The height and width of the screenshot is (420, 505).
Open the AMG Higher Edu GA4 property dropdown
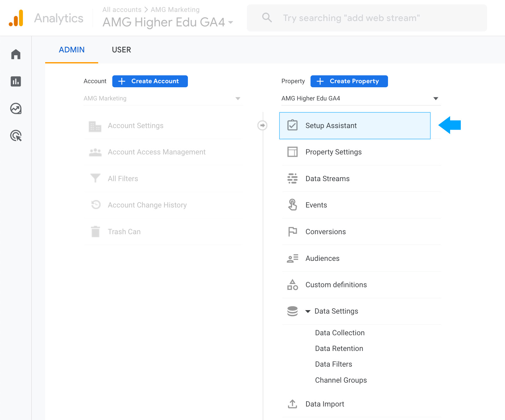(x=360, y=99)
